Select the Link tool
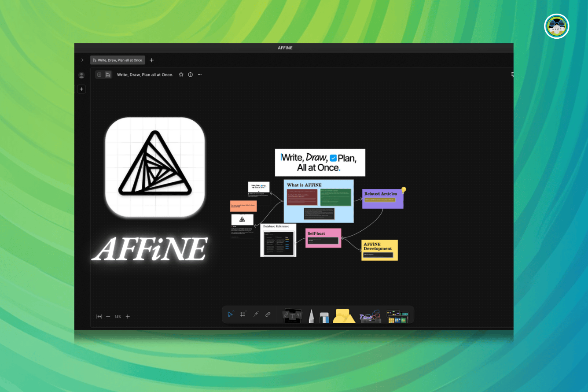 click(268, 314)
